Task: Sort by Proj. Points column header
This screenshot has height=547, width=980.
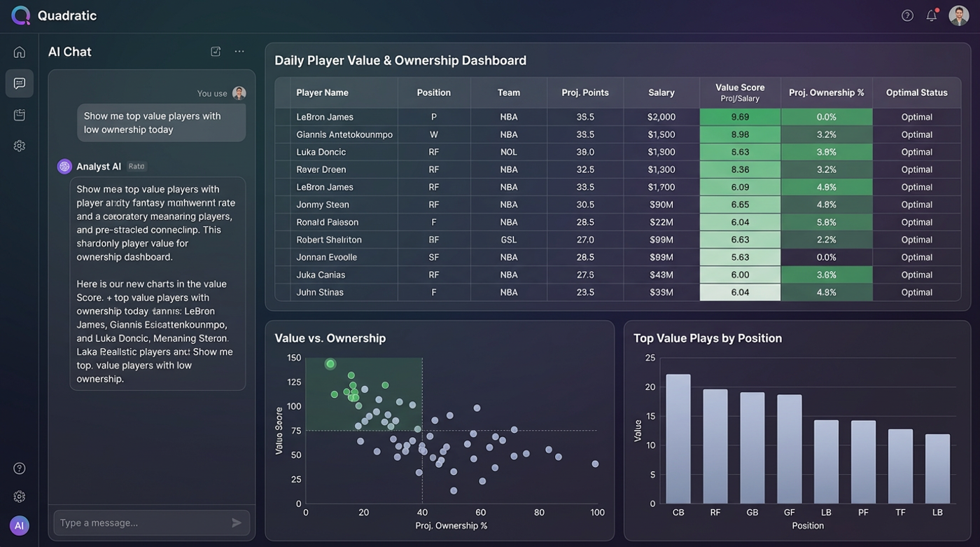Action: pyautogui.click(x=585, y=92)
